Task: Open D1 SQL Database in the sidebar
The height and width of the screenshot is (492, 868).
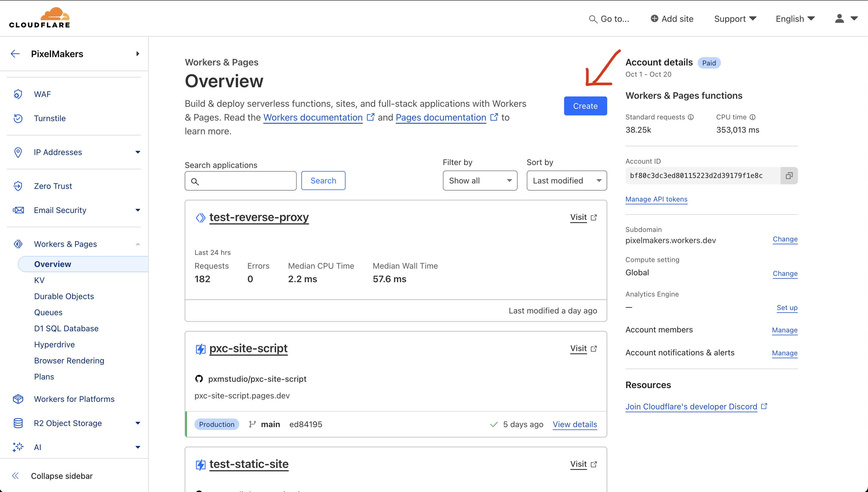Action: [66, 328]
